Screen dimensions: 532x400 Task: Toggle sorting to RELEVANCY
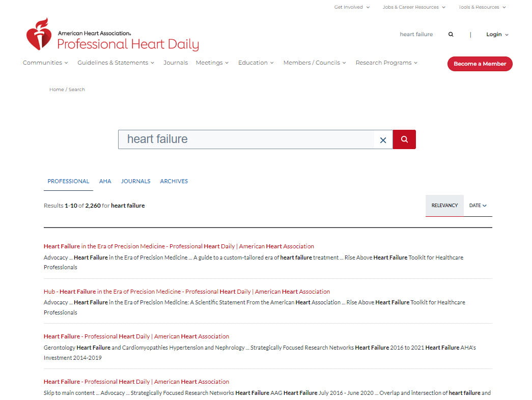click(x=444, y=205)
